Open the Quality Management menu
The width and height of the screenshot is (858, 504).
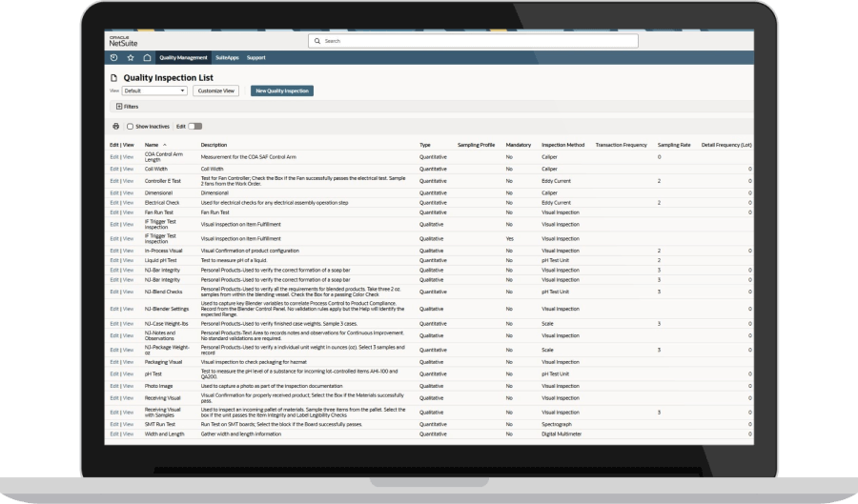[183, 57]
